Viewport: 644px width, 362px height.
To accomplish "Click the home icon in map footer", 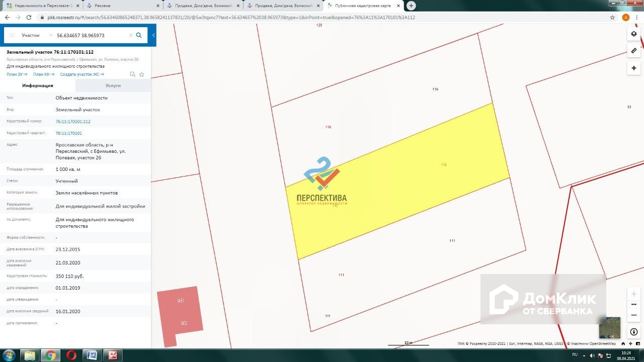I will point(623,344).
